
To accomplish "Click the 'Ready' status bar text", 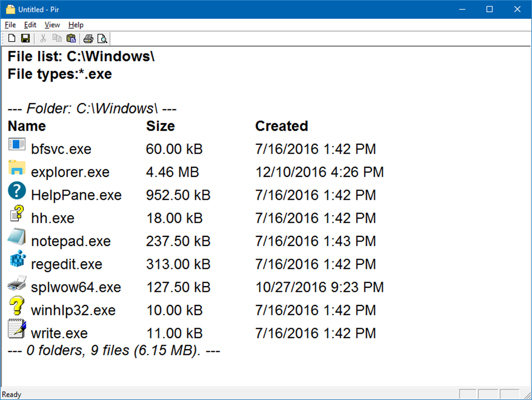I will coord(12,394).
